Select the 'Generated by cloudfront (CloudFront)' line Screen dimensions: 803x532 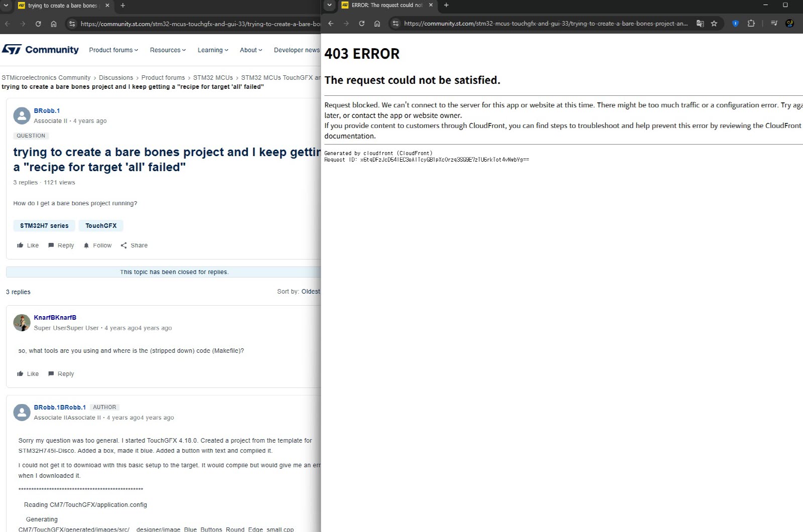(x=378, y=153)
